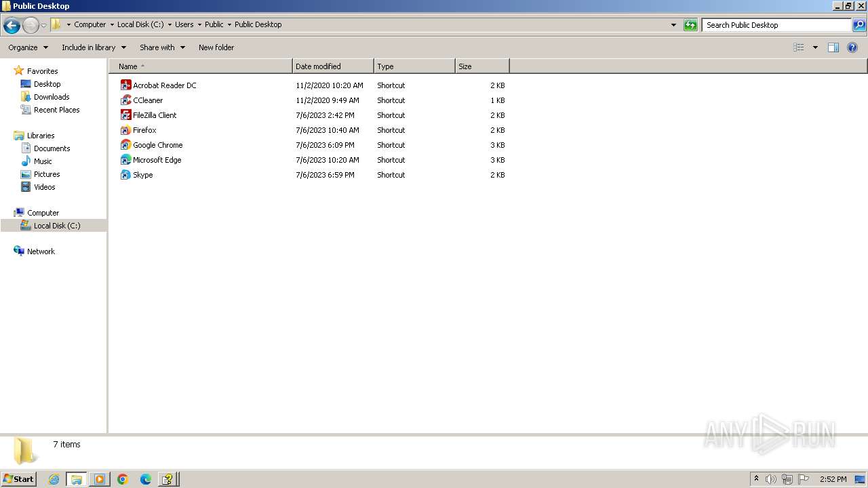The width and height of the screenshot is (868, 488).
Task: Open the Organize menu
Action: pyautogui.click(x=28, y=47)
